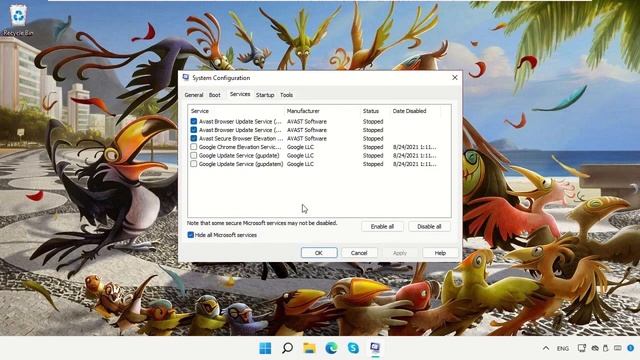Click Google LLC in Chrome Elevation row
This screenshot has width=640, height=360.
click(300, 147)
